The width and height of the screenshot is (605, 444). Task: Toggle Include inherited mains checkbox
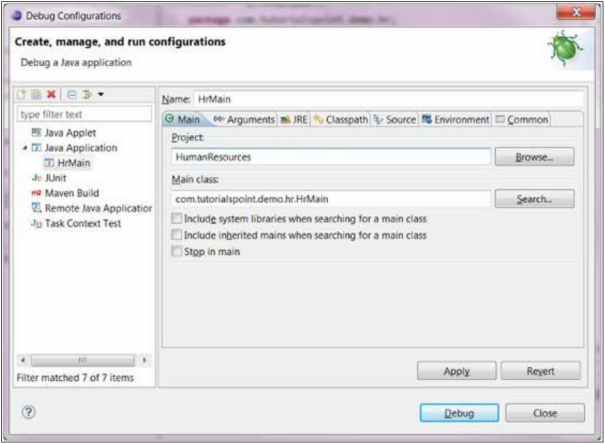tap(177, 235)
